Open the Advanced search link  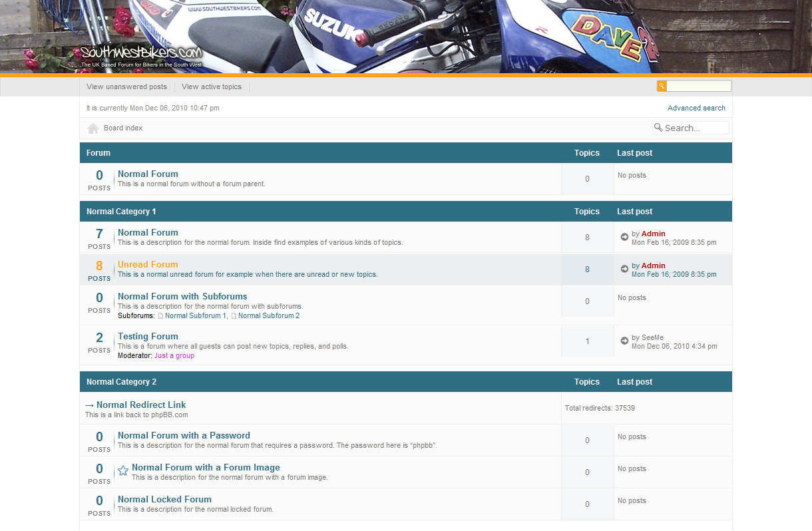(696, 108)
